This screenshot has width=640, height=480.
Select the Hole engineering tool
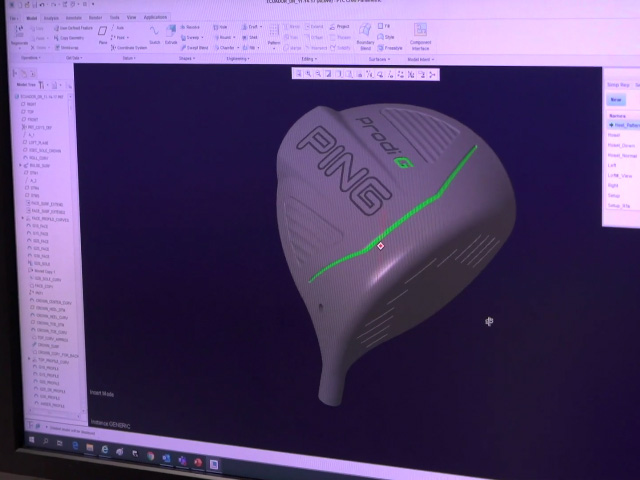[x=220, y=27]
